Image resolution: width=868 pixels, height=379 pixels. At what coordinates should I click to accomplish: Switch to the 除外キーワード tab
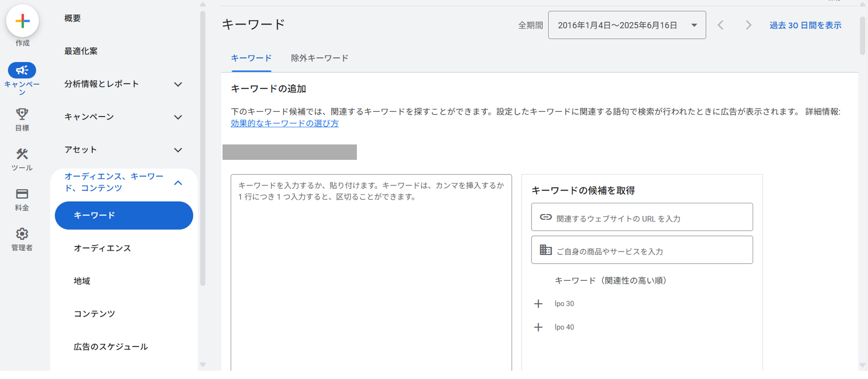pos(319,58)
